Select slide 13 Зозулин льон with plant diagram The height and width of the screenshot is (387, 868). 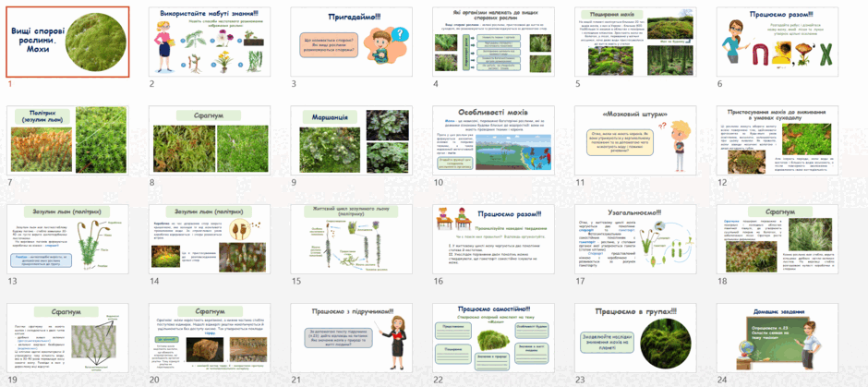pos(67,239)
